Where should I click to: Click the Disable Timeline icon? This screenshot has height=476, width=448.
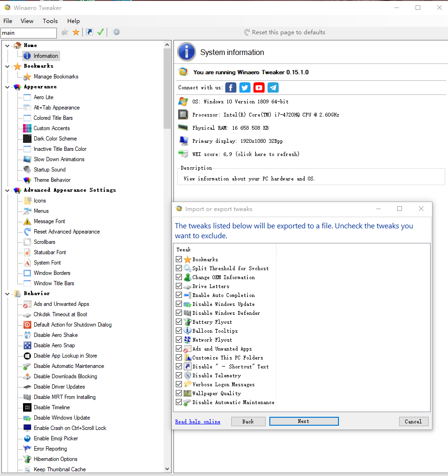pos(27,407)
